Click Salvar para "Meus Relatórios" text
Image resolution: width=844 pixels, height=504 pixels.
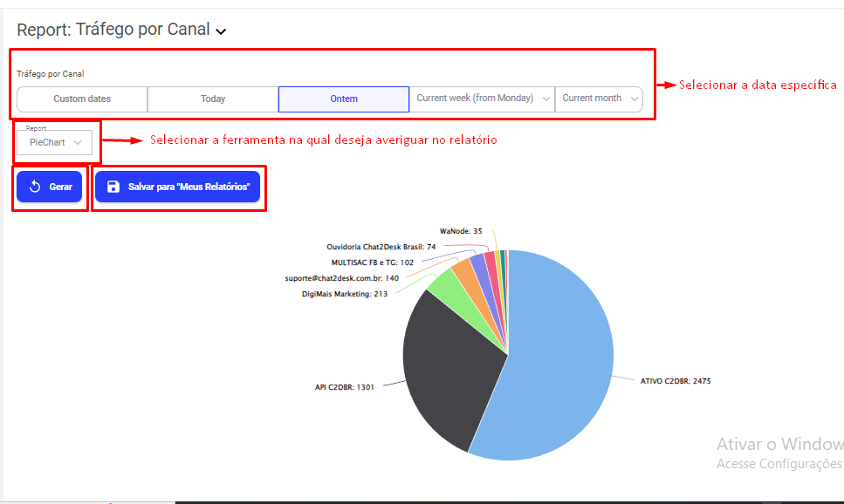(x=189, y=187)
